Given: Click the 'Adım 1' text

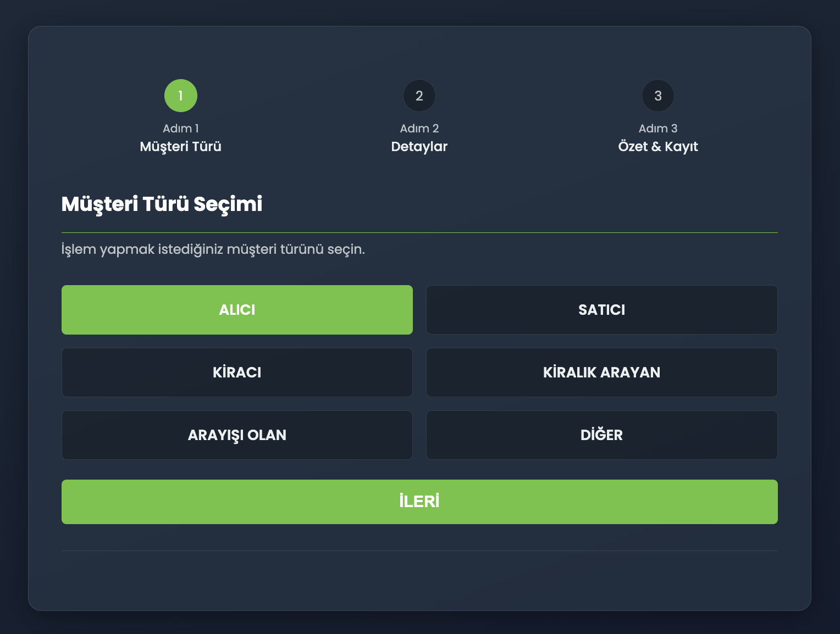Looking at the screenshot, I should coord(180,129).
